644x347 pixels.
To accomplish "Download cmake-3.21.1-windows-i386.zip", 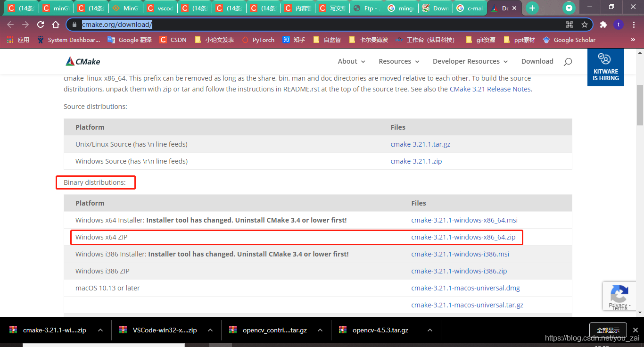I will click(459, 271).
